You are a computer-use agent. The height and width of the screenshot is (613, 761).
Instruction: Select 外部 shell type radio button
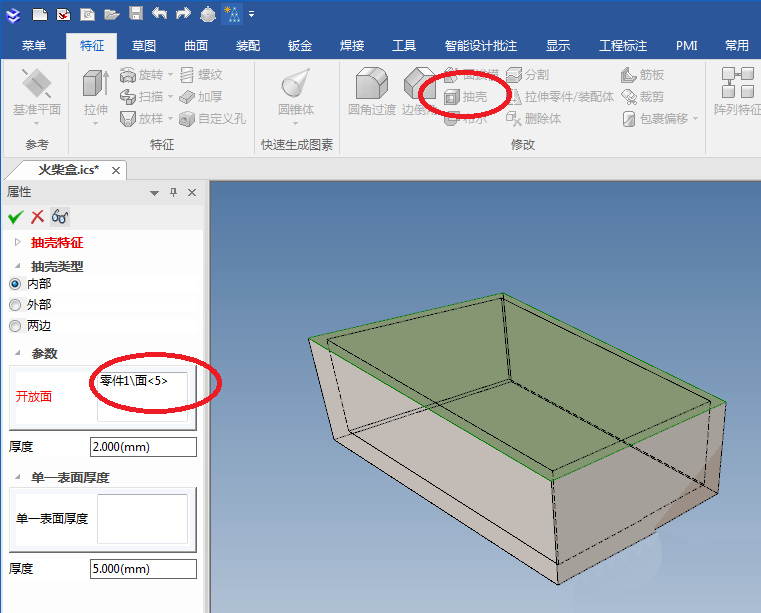pos(16,305)
